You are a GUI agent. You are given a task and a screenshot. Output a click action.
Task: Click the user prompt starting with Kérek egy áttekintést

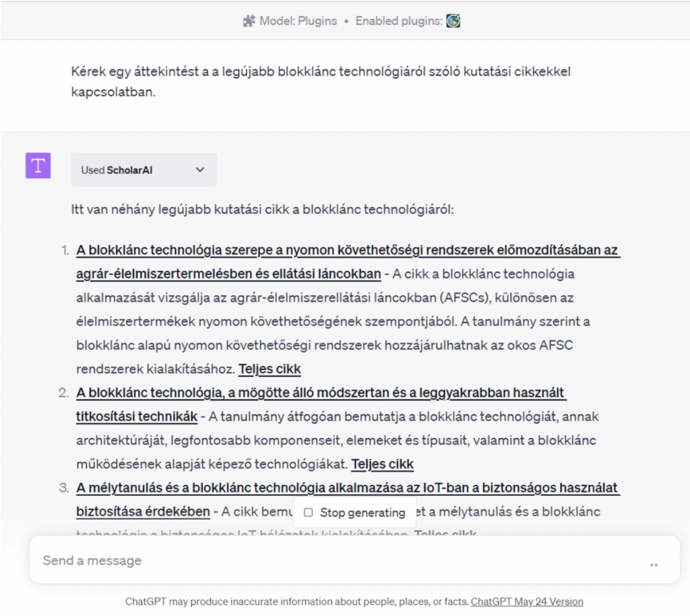pos(321,82)
